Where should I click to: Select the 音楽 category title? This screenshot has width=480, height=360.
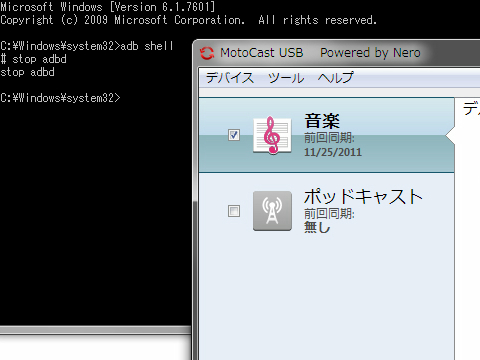pyautogui.click(x=322, y=121)
